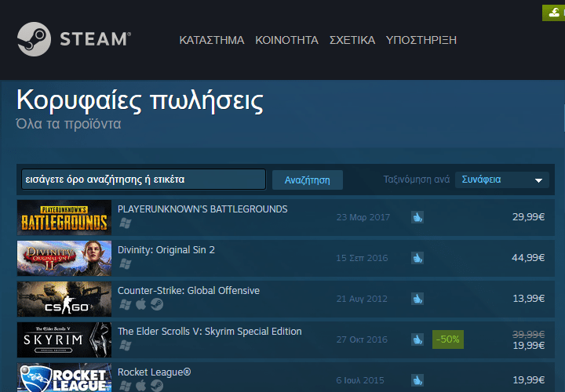This screenshot has width=565, height=392.
Task: Click the Αναζήτηση search button
Action: (x=308, y=180)
